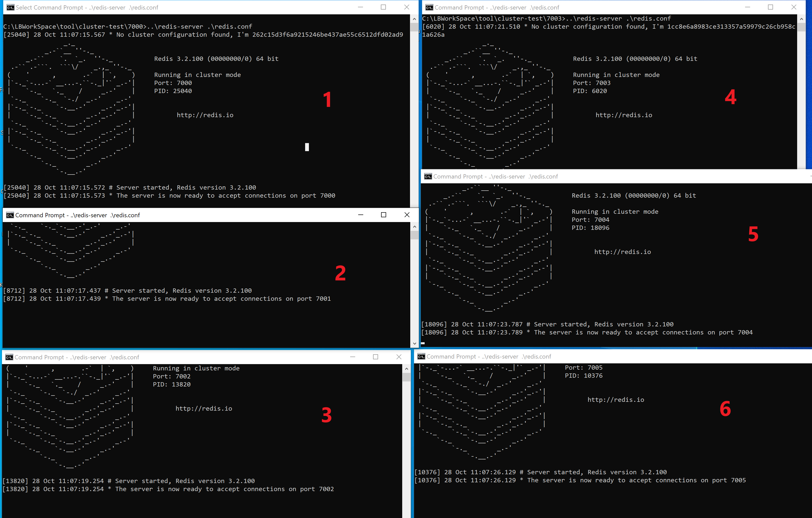Close the port 7000 Select Command Prompt window
Image resolution: width=812 pixels, height=518 pixels.
tap(407, 7)
